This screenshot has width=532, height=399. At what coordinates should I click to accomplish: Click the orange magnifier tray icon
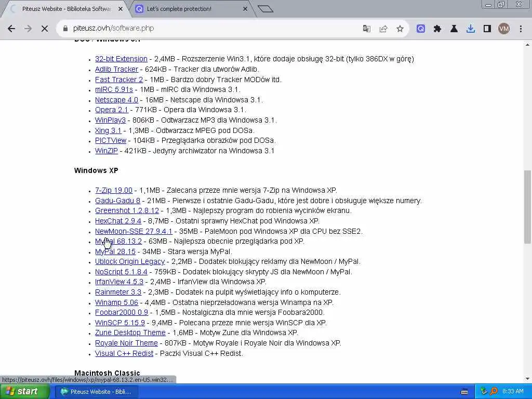coord(494,391)
